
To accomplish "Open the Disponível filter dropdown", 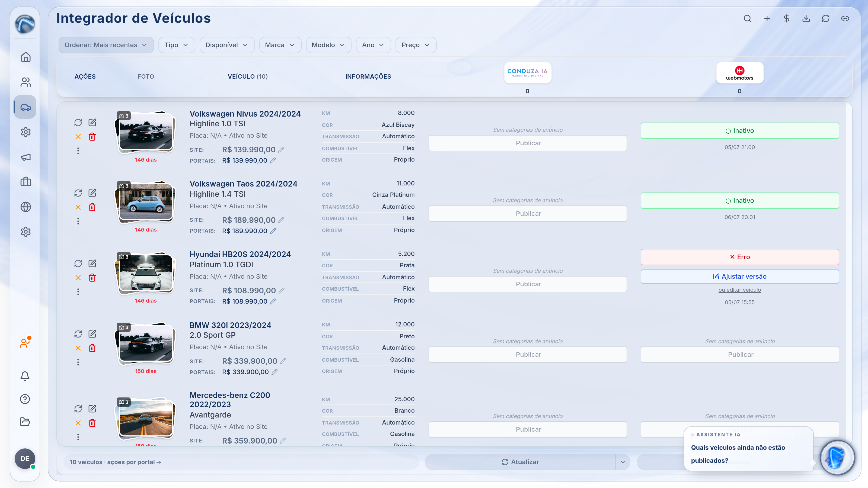I will coord(227,45).
